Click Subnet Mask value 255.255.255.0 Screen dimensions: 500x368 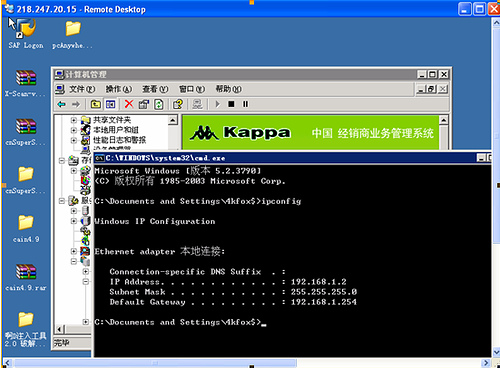pyautogui.click(x=324, y=292)
